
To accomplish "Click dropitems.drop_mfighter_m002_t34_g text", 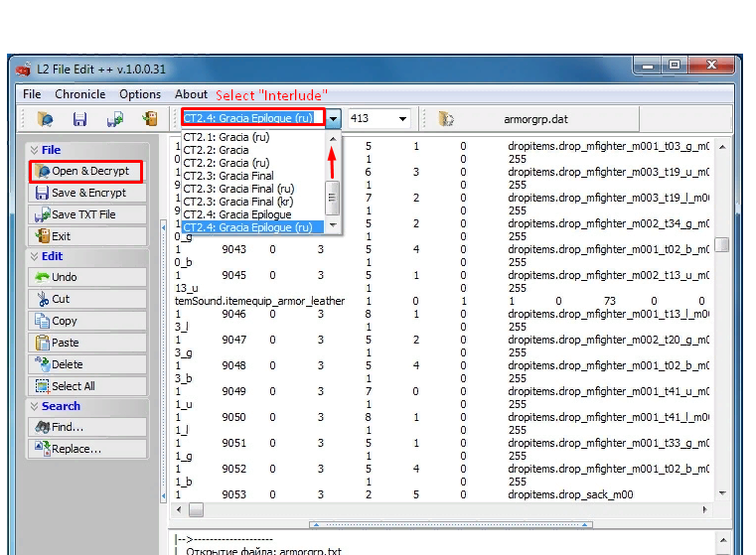I will click(608, 224).
